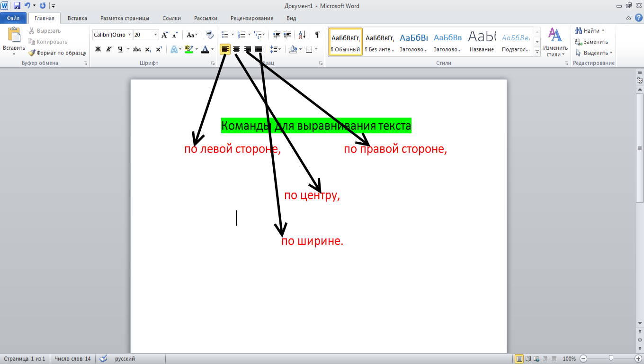Redo the last action
Viewport: 644px width, 364px height.
pyautogui.click(x=43, y=6)
